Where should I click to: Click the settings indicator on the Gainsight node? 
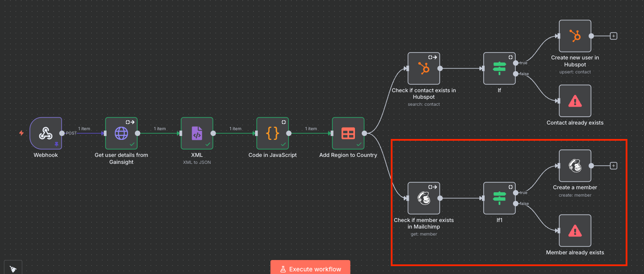point(130,122)
